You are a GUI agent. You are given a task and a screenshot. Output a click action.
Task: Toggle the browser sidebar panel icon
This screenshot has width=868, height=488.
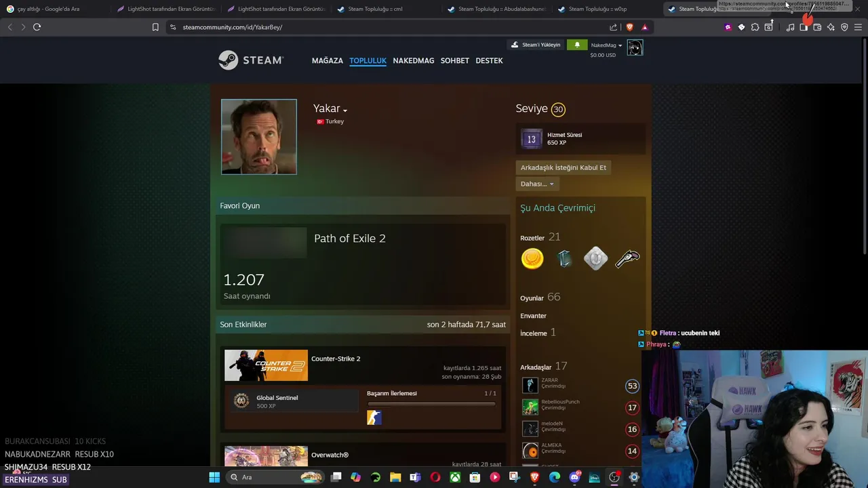[804, 27]
